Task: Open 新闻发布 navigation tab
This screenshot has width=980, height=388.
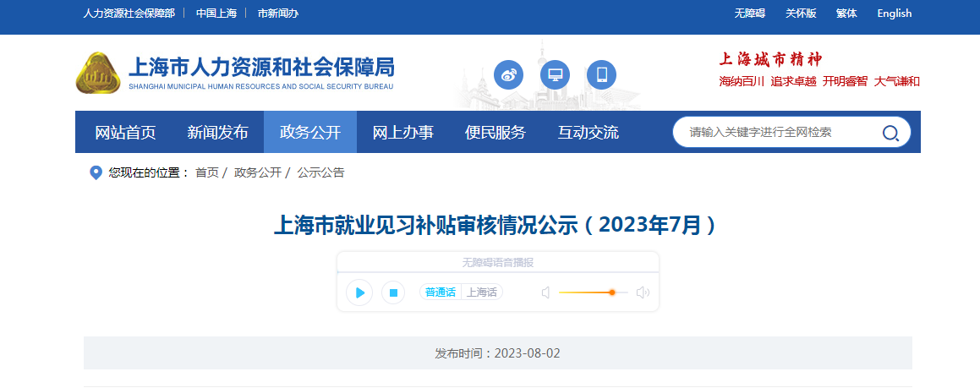Action: pyautogui.click(x=217, y=133)
